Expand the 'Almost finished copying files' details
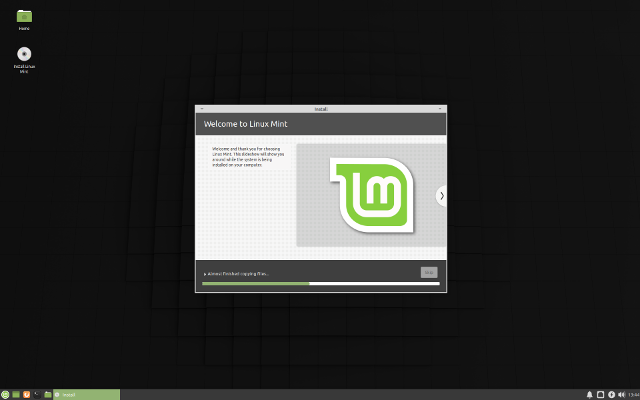 pos(205,274)
